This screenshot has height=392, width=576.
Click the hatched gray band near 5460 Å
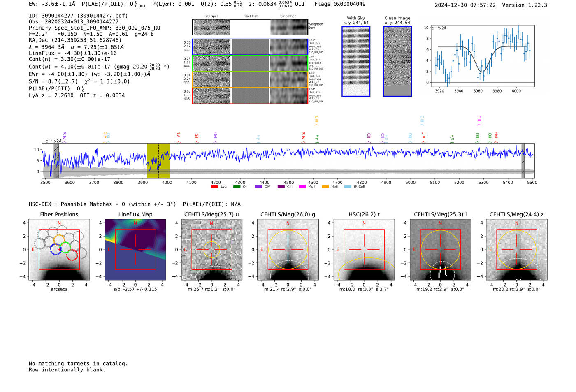[523, 161]
